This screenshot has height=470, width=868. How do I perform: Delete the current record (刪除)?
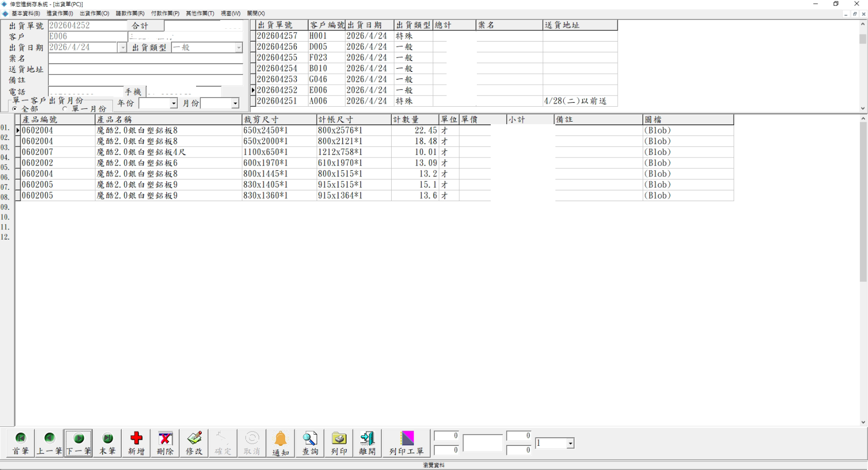click(165, 443)
